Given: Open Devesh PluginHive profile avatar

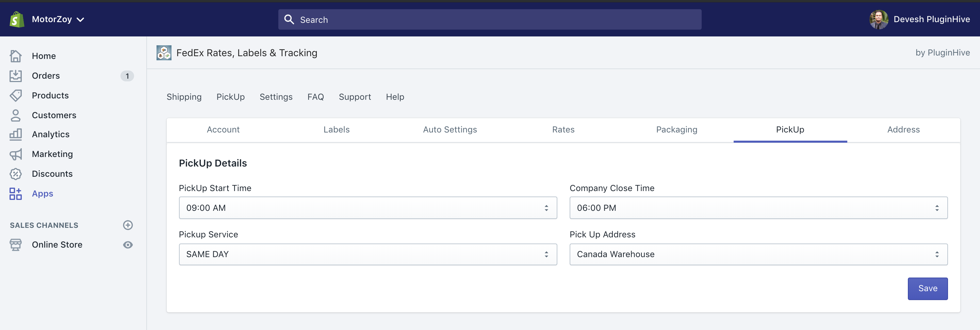Looking at the screenshot, I should (x=878, y=19).
